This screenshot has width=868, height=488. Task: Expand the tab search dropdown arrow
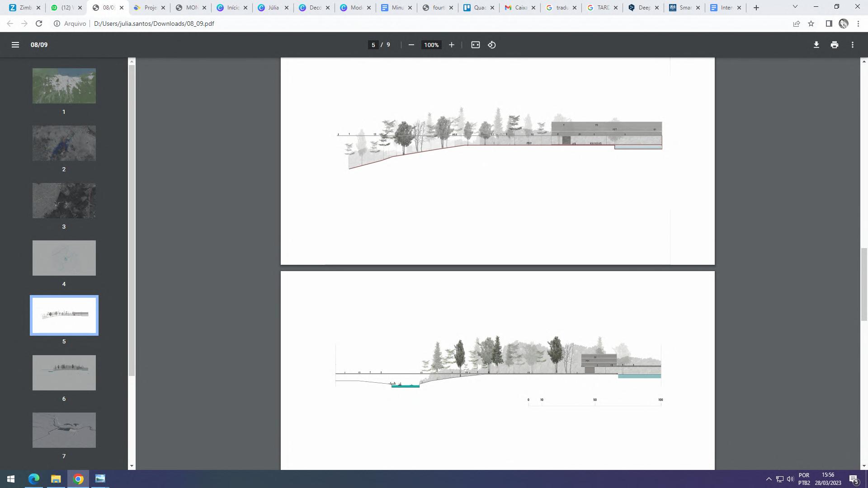click(795, 7)
